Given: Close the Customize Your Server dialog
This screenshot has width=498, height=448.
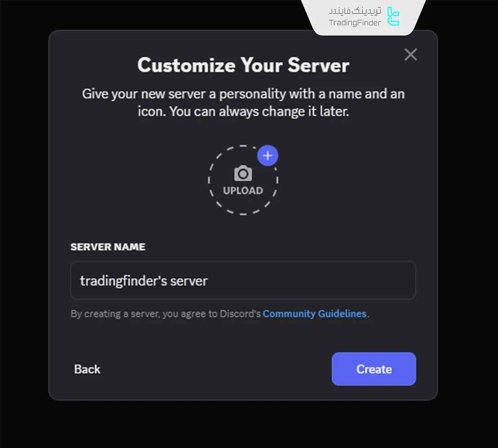Looking at the screenshot, I should click(410, 54).
